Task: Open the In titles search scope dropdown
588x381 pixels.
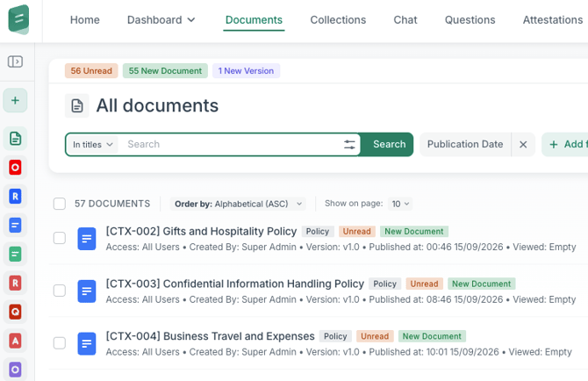Action: [x=93, y=144]
